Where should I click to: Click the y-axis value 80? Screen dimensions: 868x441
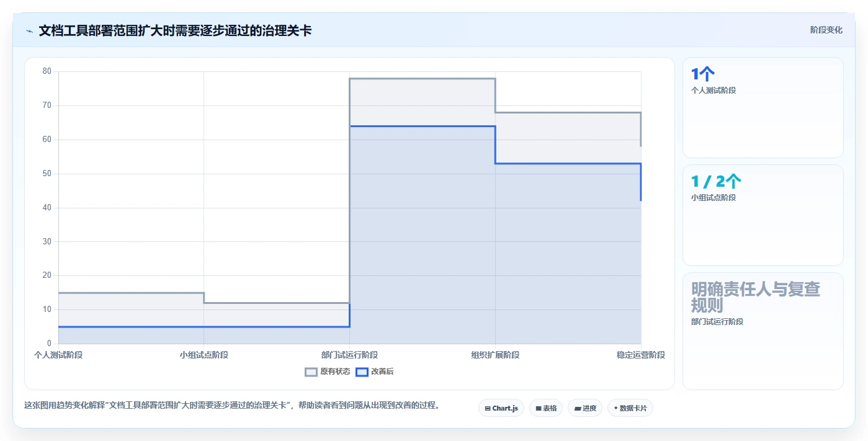(47, 71)
